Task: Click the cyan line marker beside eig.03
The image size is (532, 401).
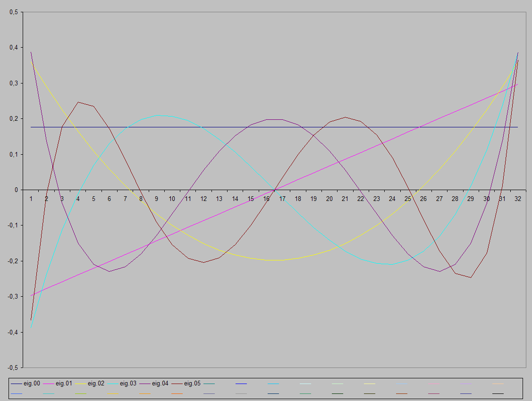Action: pyautogui.click(x=113, y=384)
